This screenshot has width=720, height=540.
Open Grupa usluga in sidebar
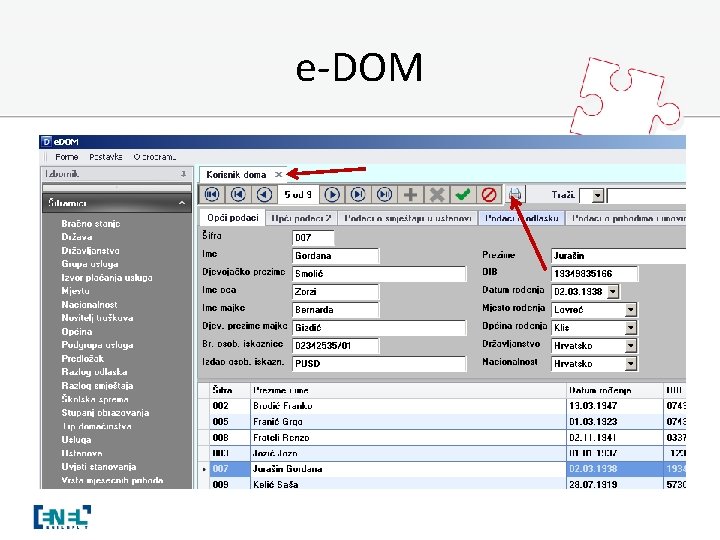[x=90, y=264]
